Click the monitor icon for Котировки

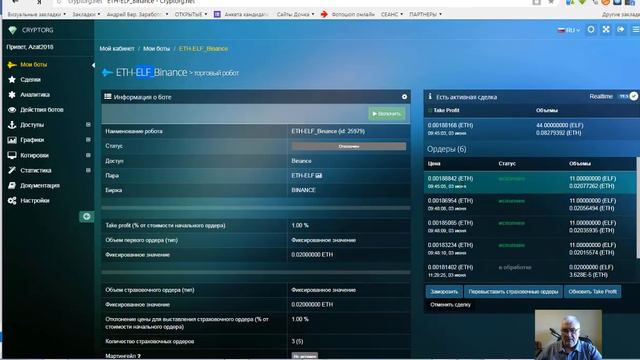pyautogui.click(x=12, y=155)
